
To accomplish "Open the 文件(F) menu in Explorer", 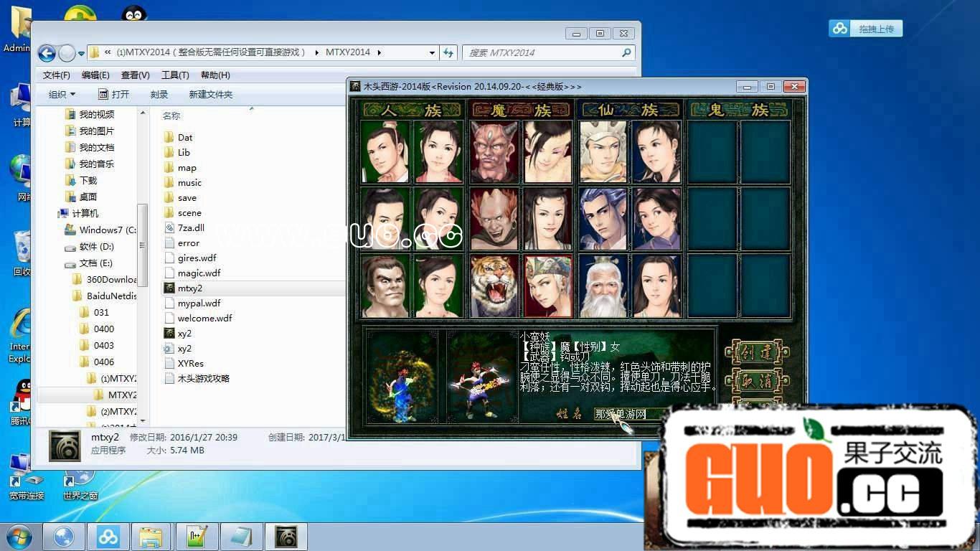I will pyautogui.click(x=57, y=75).
